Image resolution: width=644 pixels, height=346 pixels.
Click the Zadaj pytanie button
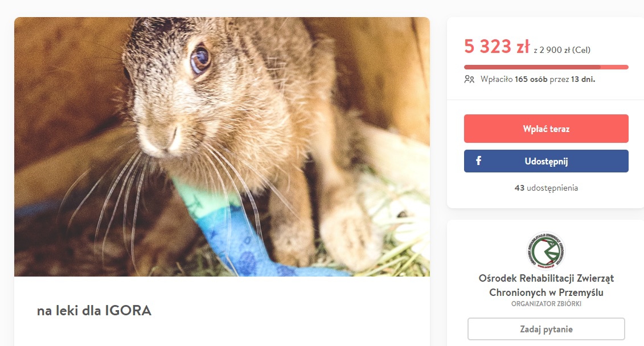point(545,329)
